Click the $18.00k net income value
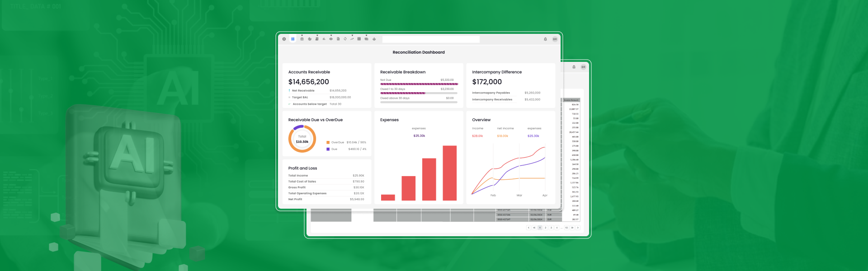This screenshot has height=271, width=868. point(502,136)
